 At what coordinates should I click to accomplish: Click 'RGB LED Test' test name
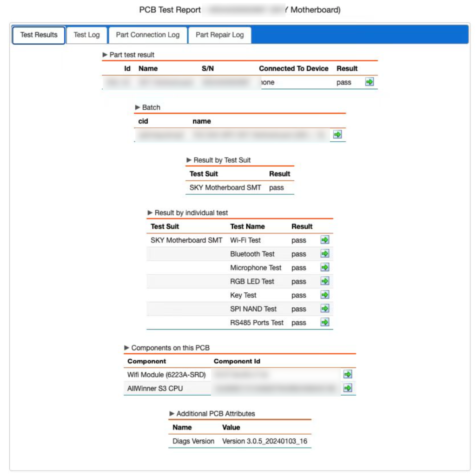click(x=252, y=281)
